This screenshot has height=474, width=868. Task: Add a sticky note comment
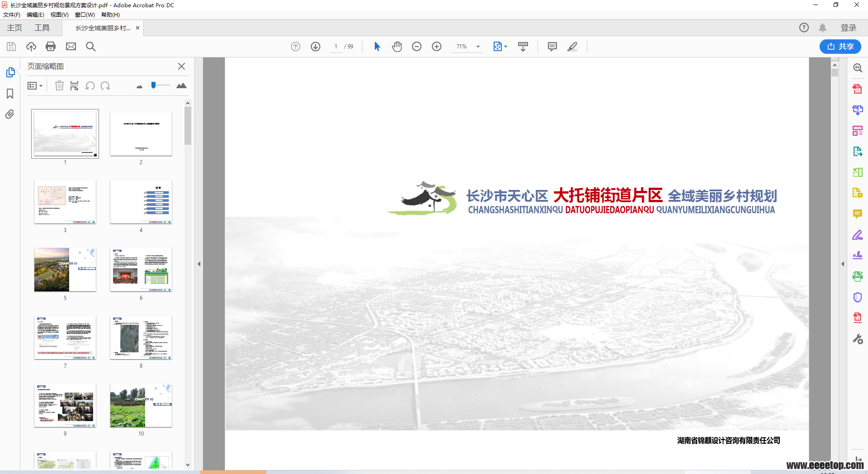(552, 47)
